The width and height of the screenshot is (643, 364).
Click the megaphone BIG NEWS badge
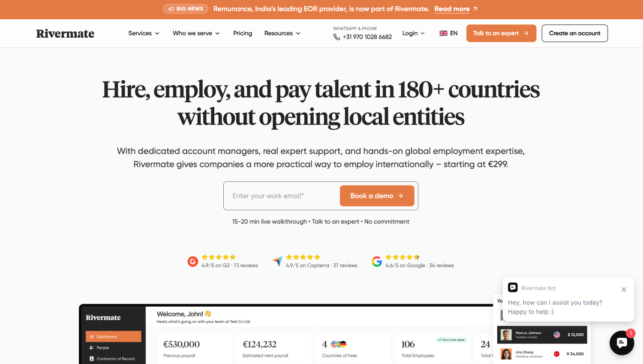186,9
